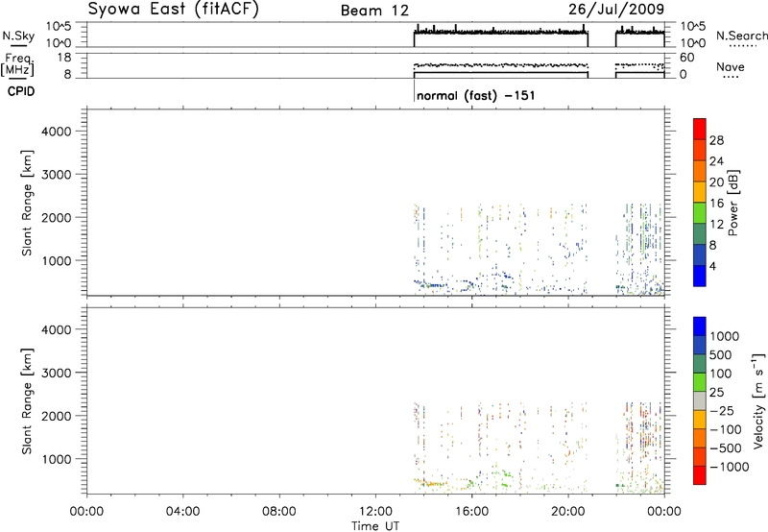Screen dimensions: 768x532
Task: Click the 'Nave' legend label
Action: point(731,67)
